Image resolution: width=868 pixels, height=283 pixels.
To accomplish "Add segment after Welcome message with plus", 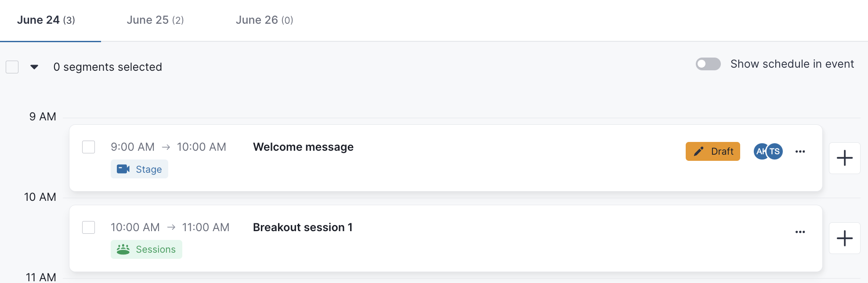I will coord(844,158).
